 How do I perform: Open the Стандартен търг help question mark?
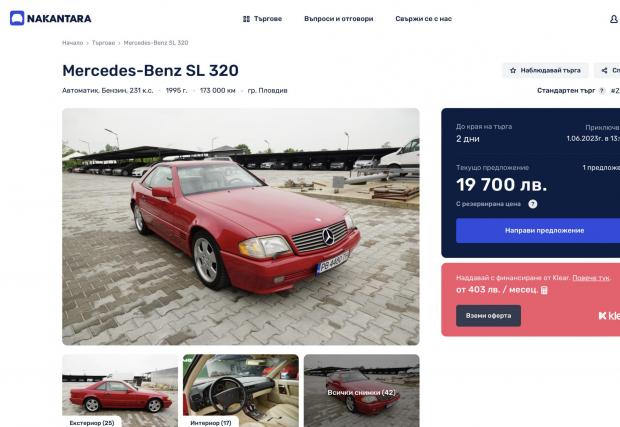click(602, 91)
